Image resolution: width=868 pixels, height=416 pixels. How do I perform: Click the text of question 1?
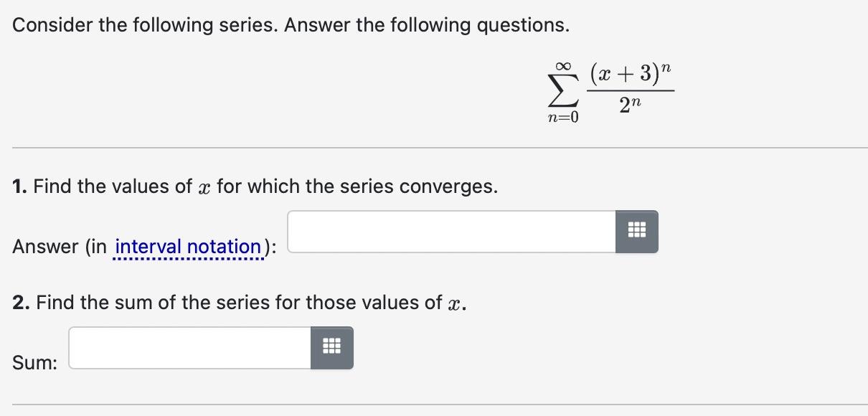[x=251, y=186]
